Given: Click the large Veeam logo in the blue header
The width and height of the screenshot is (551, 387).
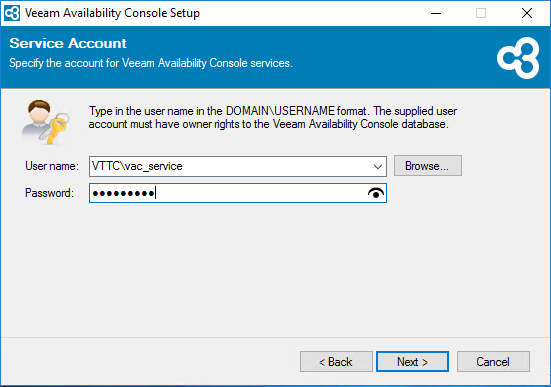Looking at the screenshot, I should [x=518, y=58].
